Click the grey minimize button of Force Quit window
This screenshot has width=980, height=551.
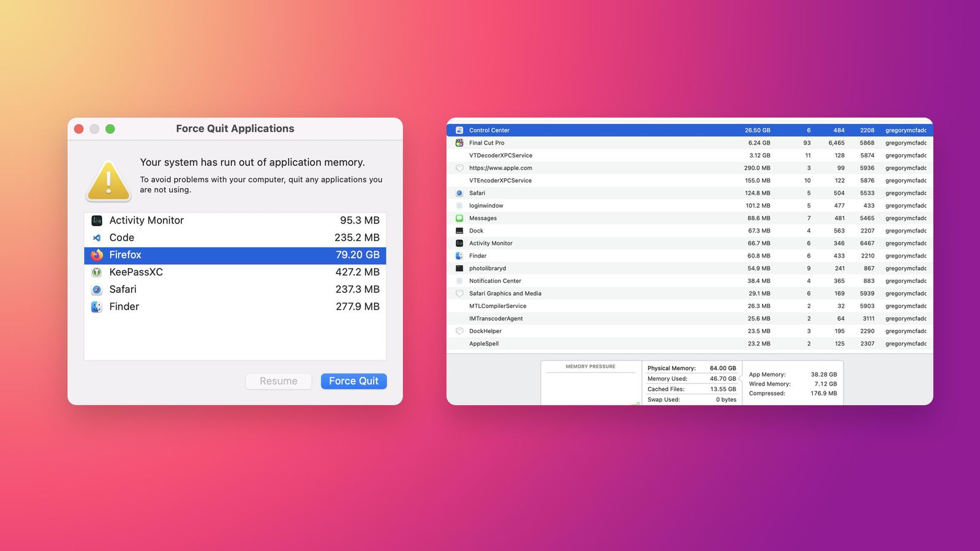(94, 129)
